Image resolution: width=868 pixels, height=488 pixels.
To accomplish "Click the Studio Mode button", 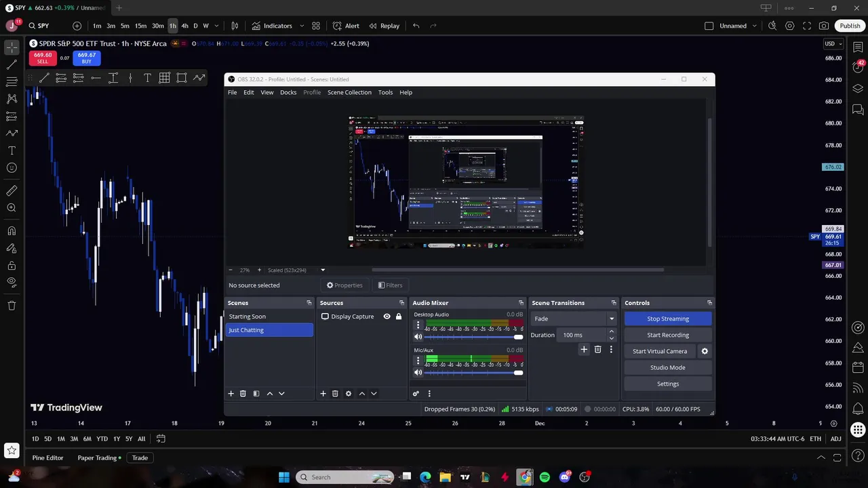I will pos(668,367).
